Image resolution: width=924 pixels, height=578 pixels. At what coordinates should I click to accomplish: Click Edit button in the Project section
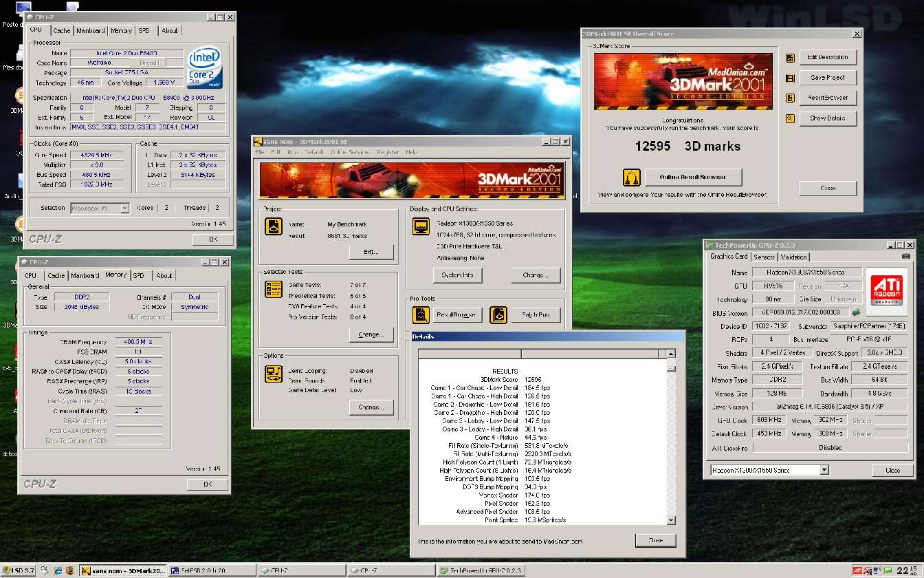tap(371, 252)
